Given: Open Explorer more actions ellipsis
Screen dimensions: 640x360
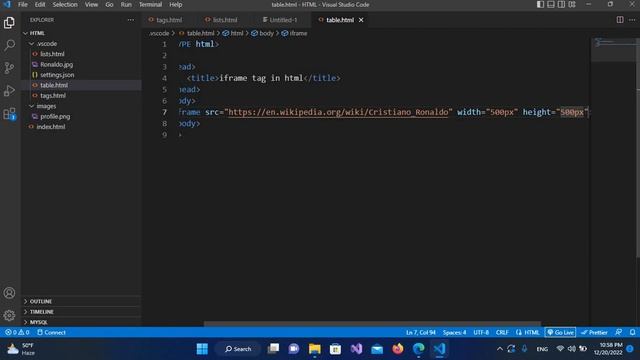Looking at the screenshot, I should (x=131, y=20).
